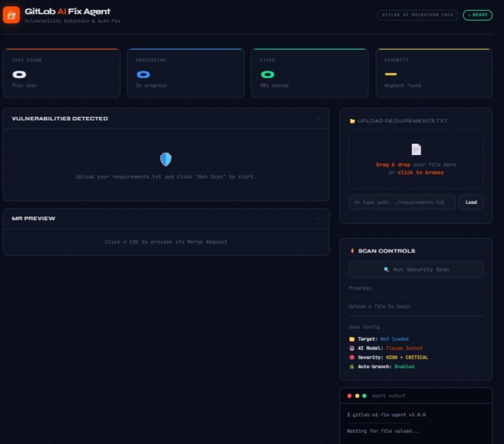The height and width of the screenshot is (444, 504).
Task: Click the 'Scan Config' heading
Action: point(364,327)
